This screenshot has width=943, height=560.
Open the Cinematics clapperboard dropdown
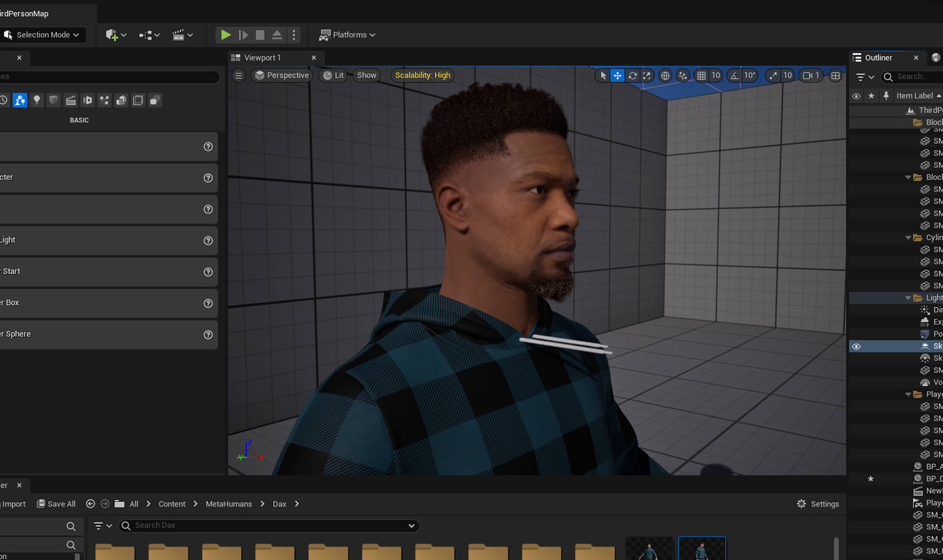183,35
